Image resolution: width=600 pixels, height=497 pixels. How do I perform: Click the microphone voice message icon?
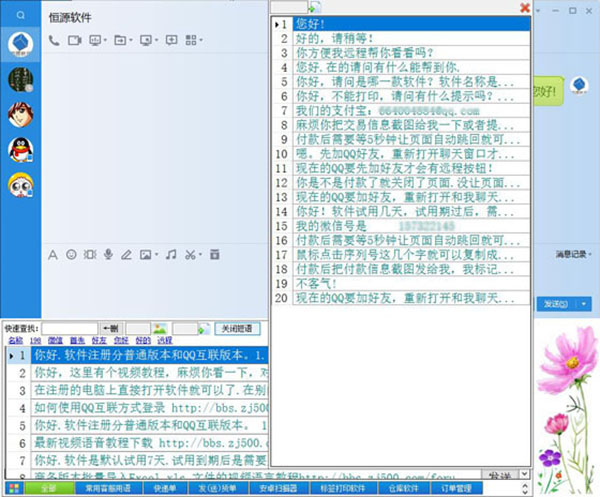tap(107, 255)
